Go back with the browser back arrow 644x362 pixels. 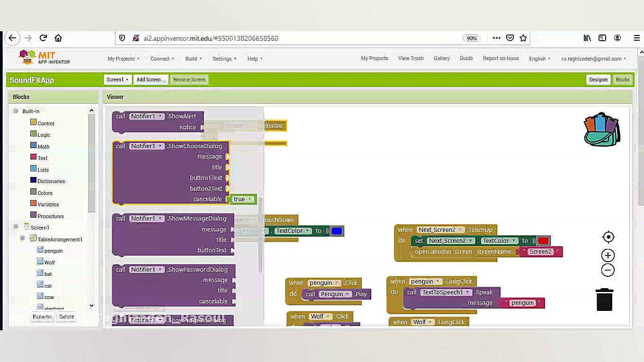[x=12, y=38]
